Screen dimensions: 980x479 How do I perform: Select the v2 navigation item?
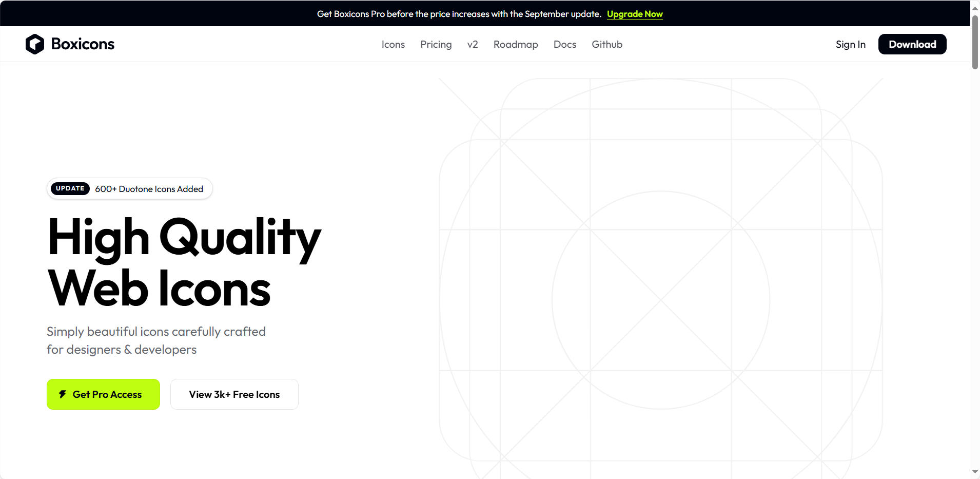(473, 45)
